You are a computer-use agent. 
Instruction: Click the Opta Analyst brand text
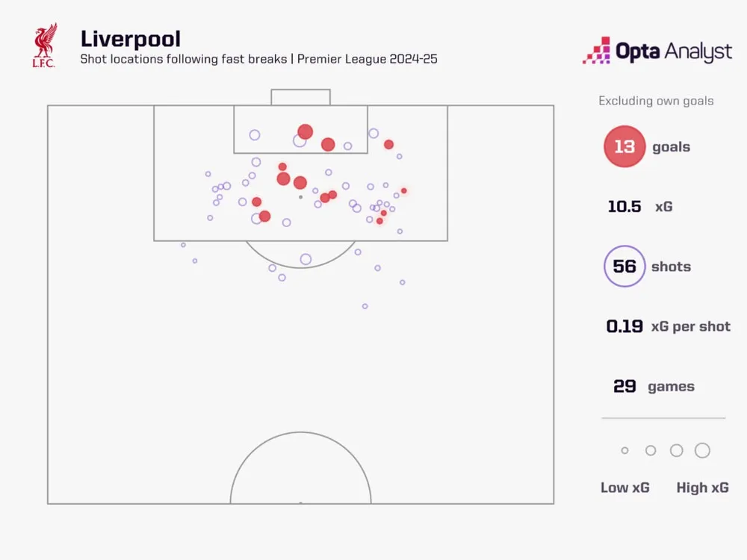(x=674, y=52)
